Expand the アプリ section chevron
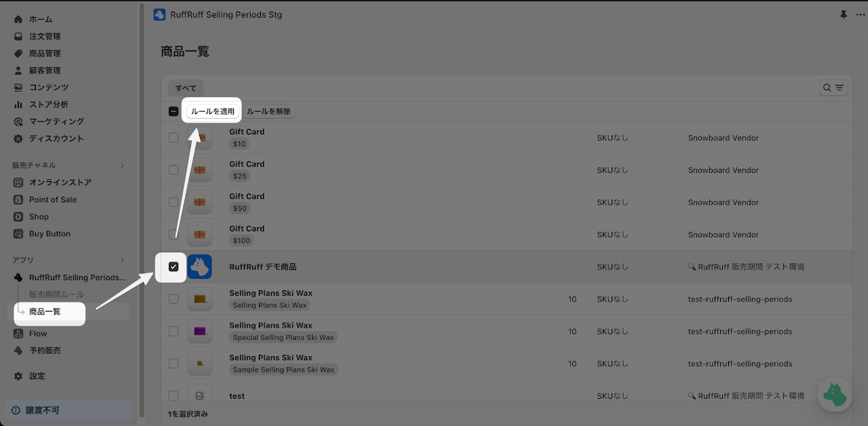The width and height of the screenshot is (868, 426). [123, 260]
